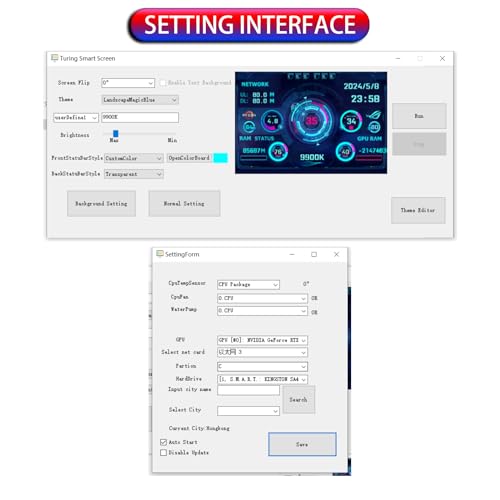The width and height of the screenshot is (500, 500).
Task: Click the Search button
Action: click(298, 400)
